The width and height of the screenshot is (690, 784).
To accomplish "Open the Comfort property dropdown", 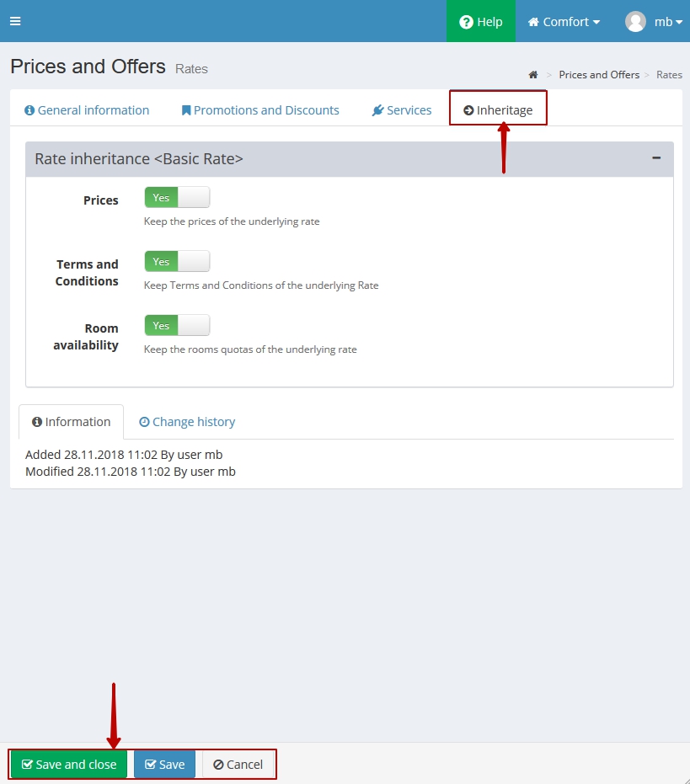I will [564, 22].
